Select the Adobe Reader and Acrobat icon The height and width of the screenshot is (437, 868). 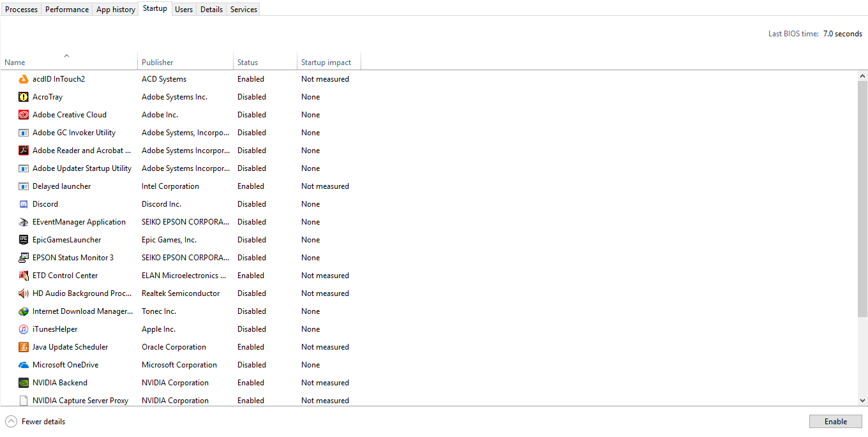pos(24,151)
